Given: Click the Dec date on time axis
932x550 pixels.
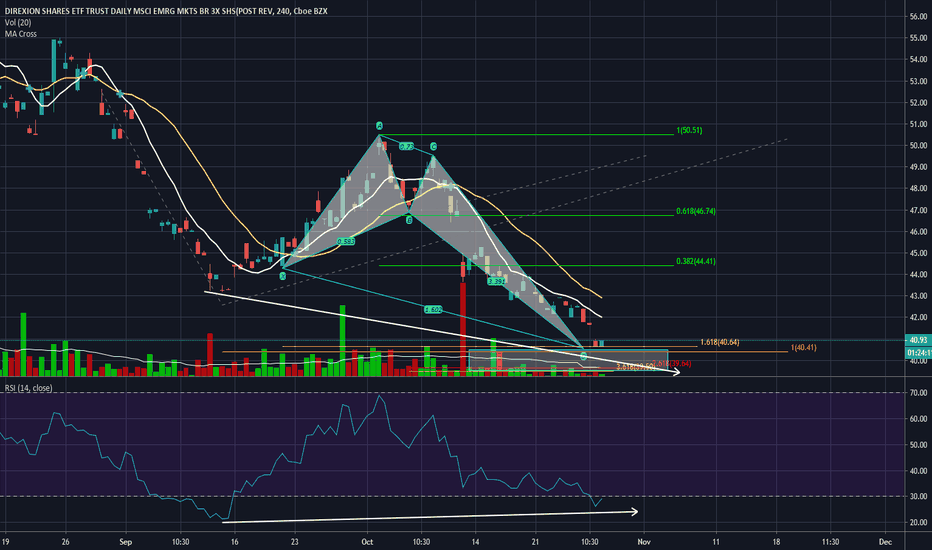Looking at the screenshot, I should click(x=885, y=542).
